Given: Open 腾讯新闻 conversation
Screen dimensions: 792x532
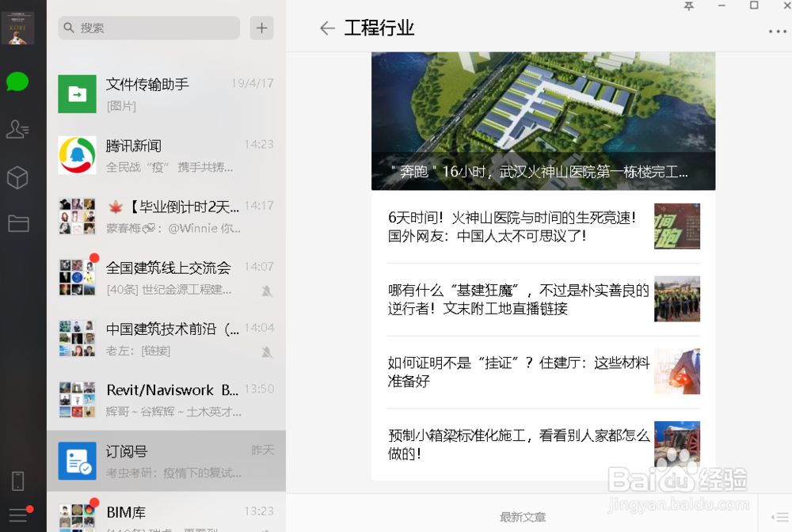Looking at the screenshot, I should 166,155.
